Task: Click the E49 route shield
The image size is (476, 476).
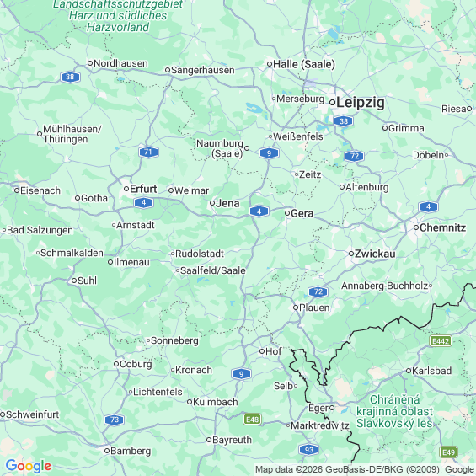Action: (448, 452)
